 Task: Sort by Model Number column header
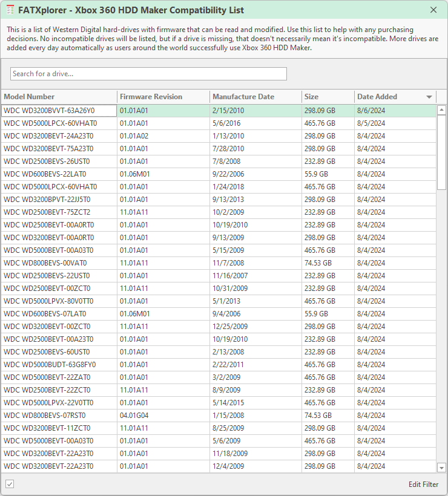coord(29,97)
